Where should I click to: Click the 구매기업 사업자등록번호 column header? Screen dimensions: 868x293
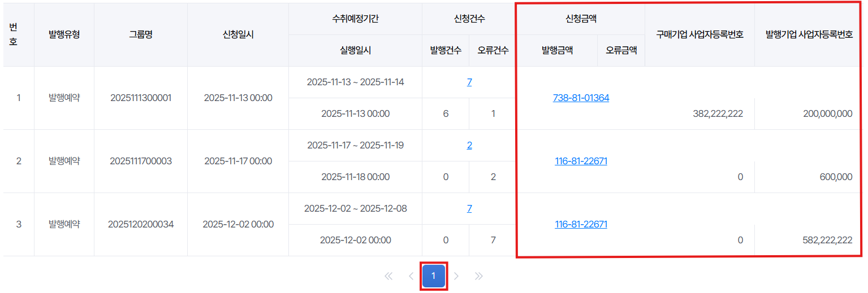point(699,34)
